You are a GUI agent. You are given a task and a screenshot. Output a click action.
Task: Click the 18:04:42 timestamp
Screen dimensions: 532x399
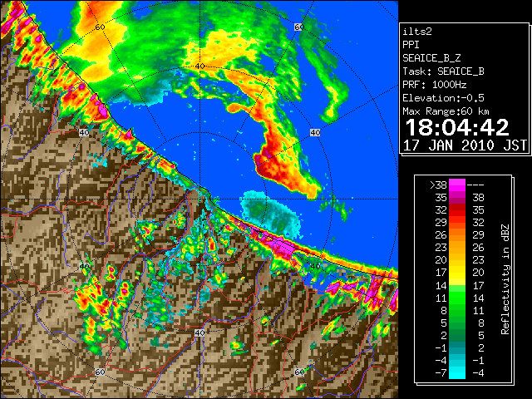(457, 127)
